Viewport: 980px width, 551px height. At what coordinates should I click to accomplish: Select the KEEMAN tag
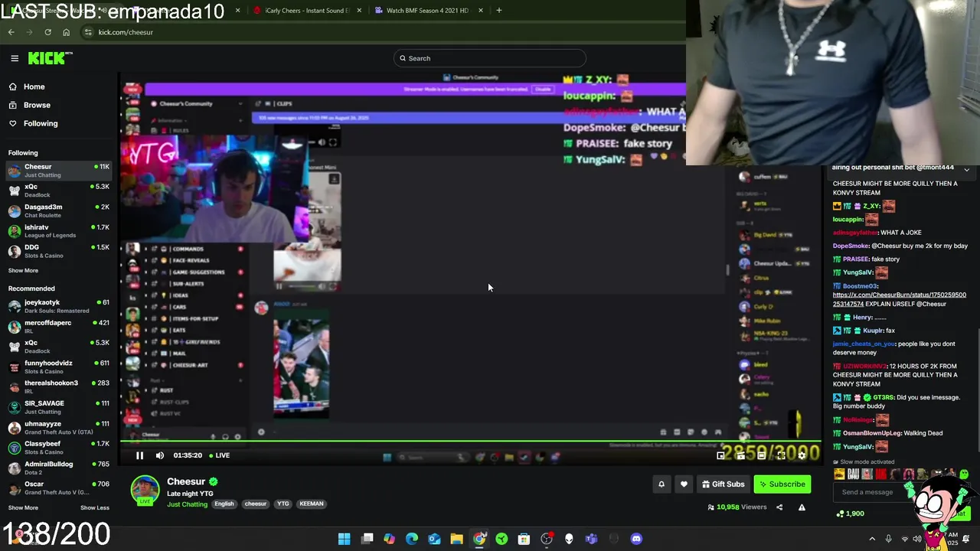tap(312, 504)
